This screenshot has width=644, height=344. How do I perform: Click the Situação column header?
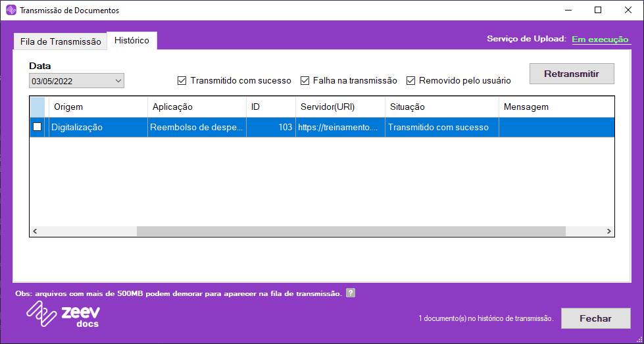[x=441, y=107]
